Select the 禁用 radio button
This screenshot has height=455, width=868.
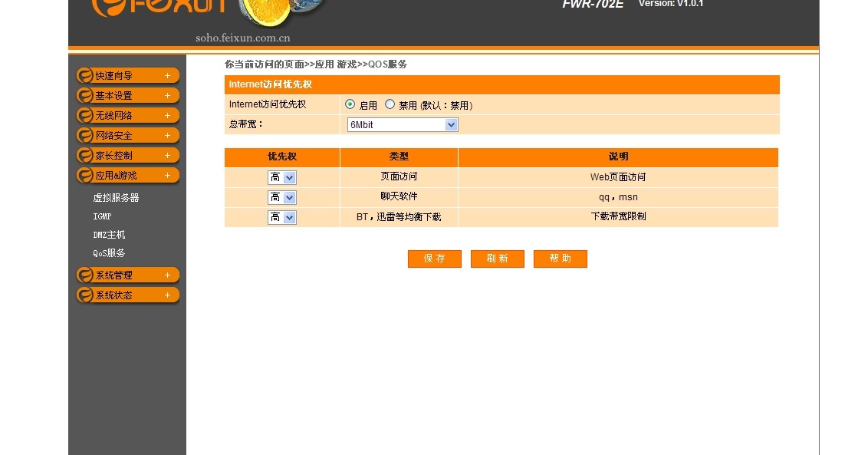click(390, 104)
